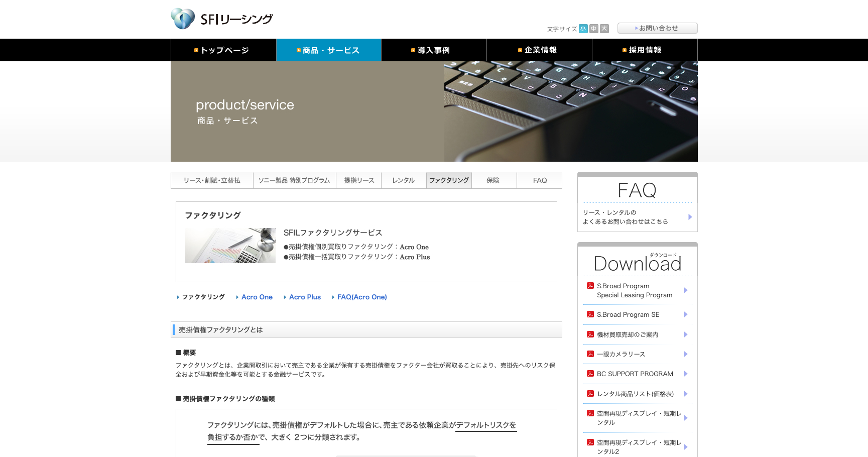Viewport: 868px width, 457px height.
Task: Download 空間再現ディスプレイ・短期レンタル document
Action: [x=639, y=418]
